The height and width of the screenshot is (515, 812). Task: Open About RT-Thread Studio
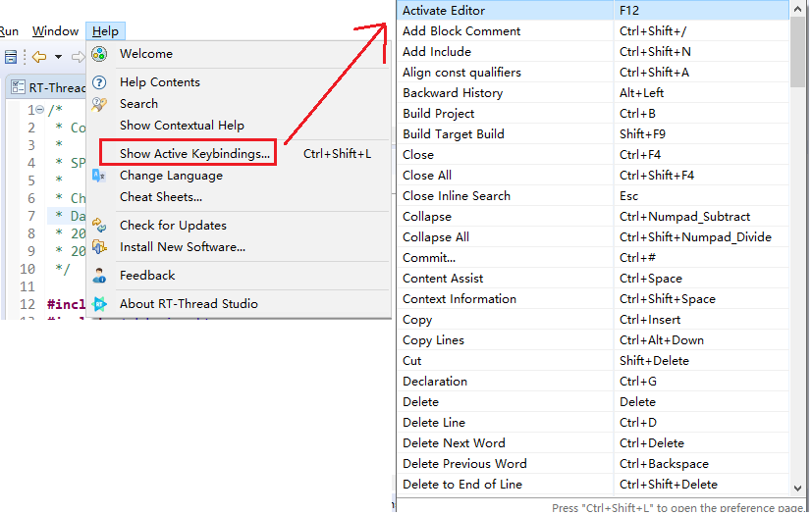tap(239, 304)
